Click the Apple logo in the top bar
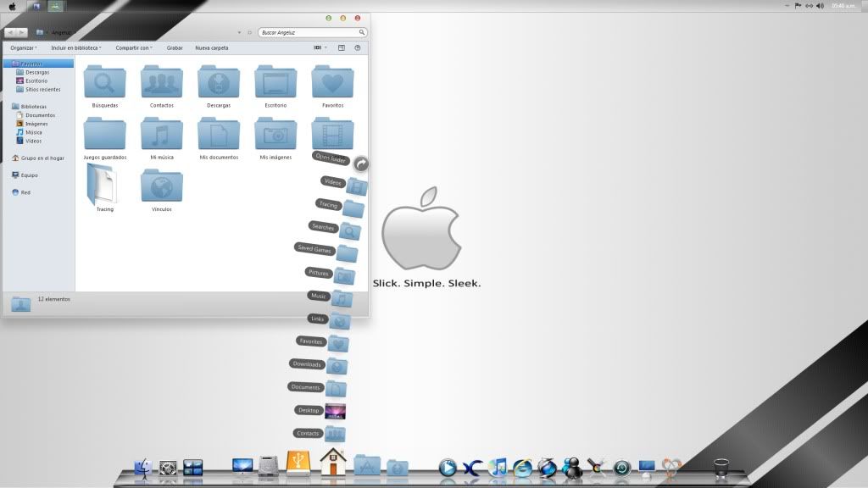The image size is (868, 488). (12, 7)
